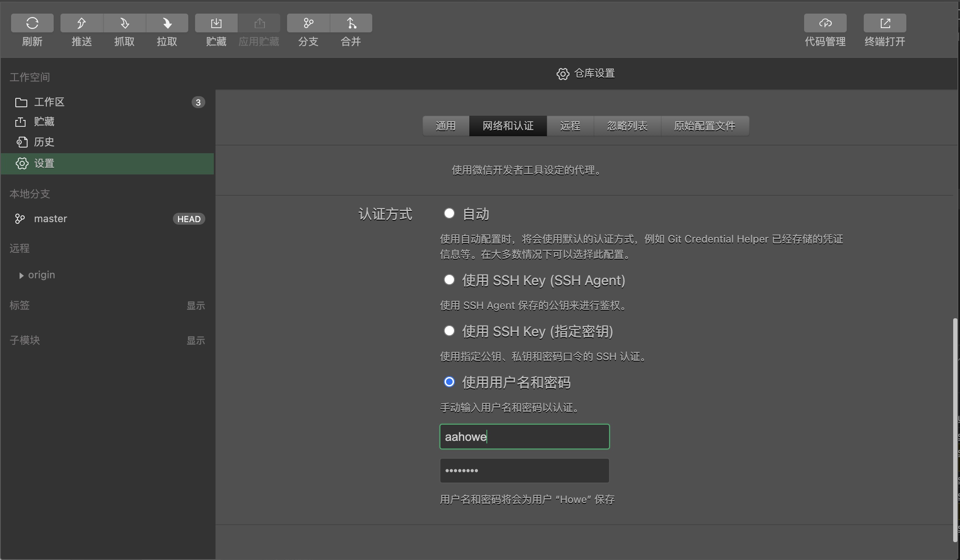The width and height of the screenshot is (960, 560).
Task: Click the 标签 section label
Action: (20, 305)
